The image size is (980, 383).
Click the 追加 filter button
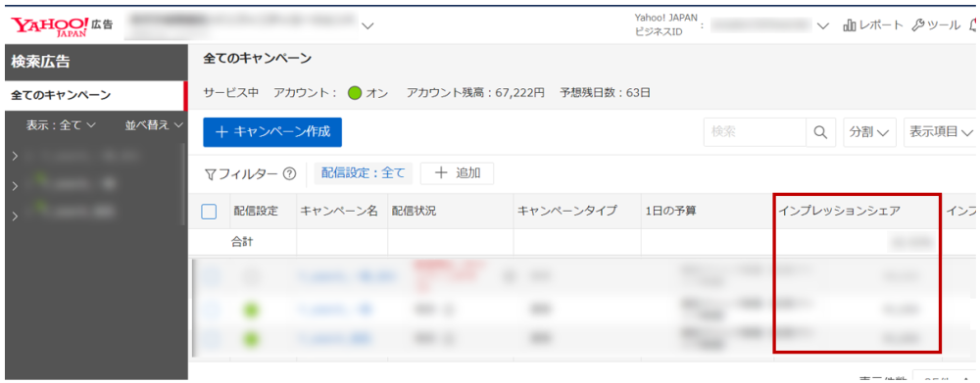pos(457,173)
